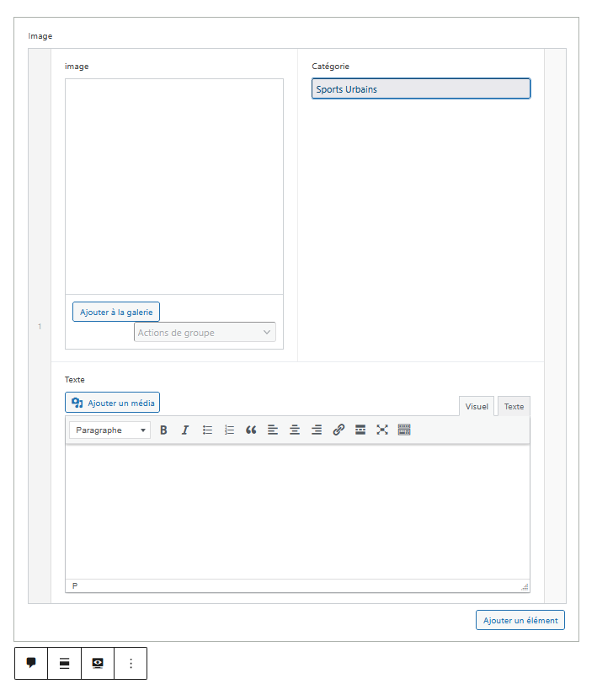
Task: Insert a numbered list
Action: pos(229,430)
